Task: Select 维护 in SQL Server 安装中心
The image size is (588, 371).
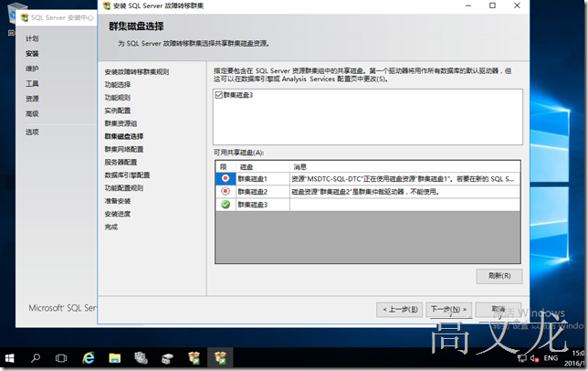Action: (x=32, y=69)
